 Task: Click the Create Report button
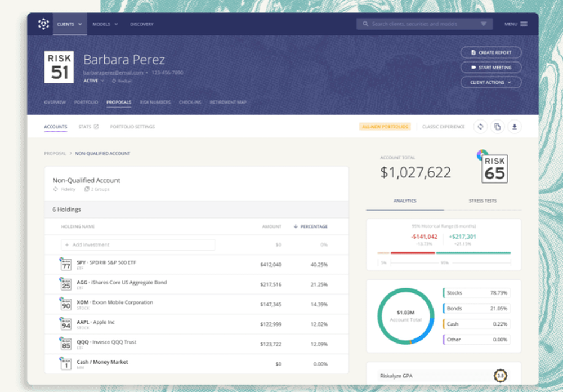(x=491, y=52)
